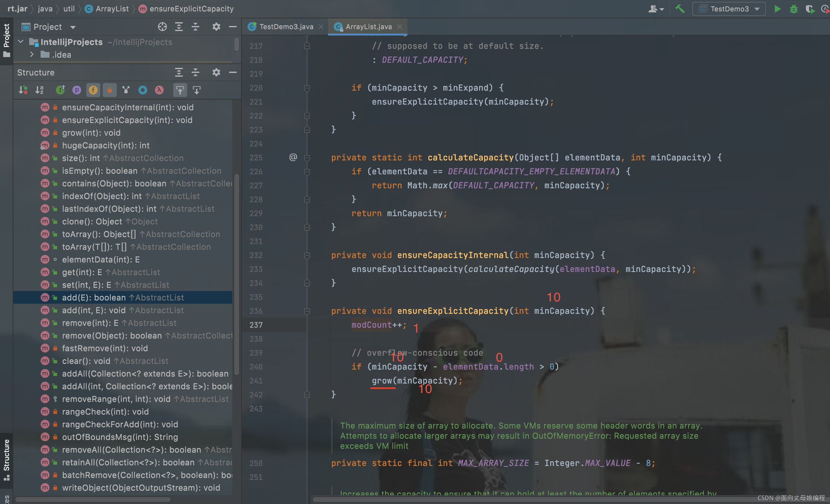Enable Autoscroll from Source in Structure
This screenshot has width=830, height=504.
pos(197,90)
